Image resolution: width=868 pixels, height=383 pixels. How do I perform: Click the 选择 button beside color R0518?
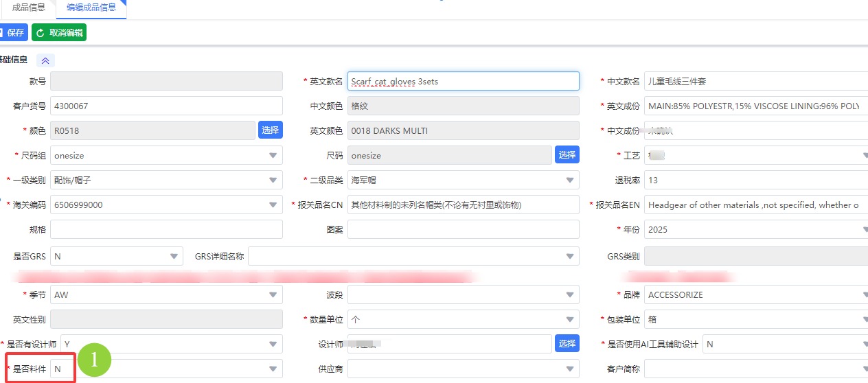[271, 130]
